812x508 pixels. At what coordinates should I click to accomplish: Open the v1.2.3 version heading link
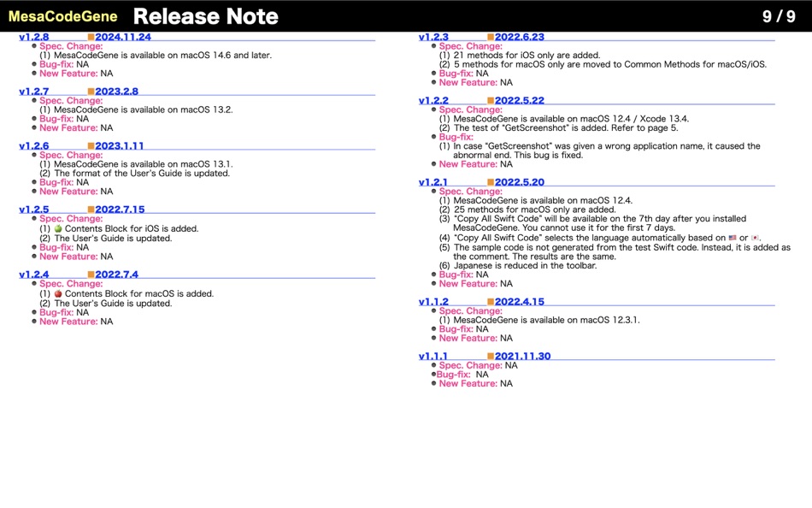pyautogui.click(x=433, y=37)
